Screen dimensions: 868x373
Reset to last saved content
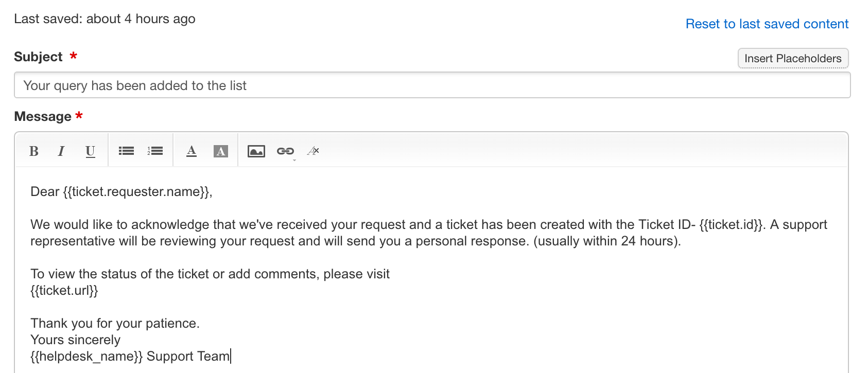click(767, 24)
